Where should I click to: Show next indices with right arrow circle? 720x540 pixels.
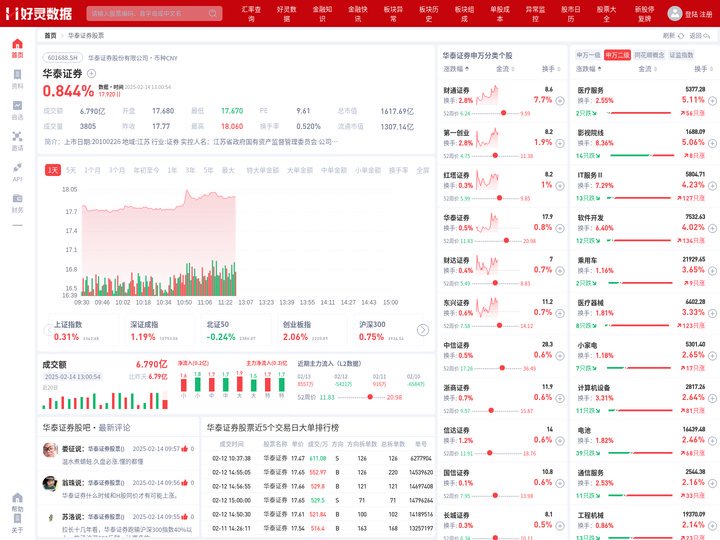coord(422,330)
